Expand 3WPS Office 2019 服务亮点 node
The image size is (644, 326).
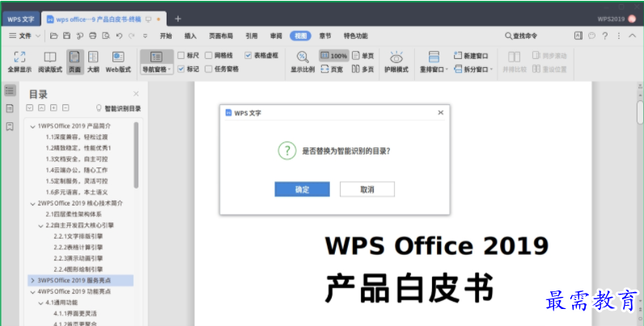point(32,281)
